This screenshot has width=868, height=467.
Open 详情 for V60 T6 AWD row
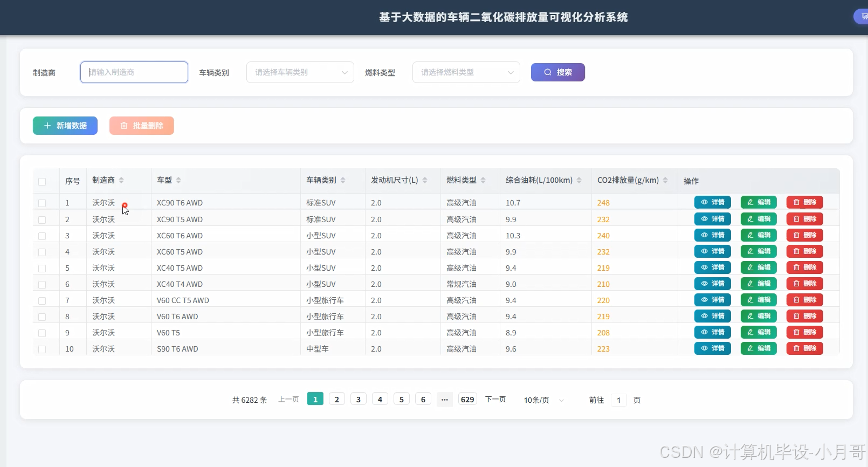[713, 316]
